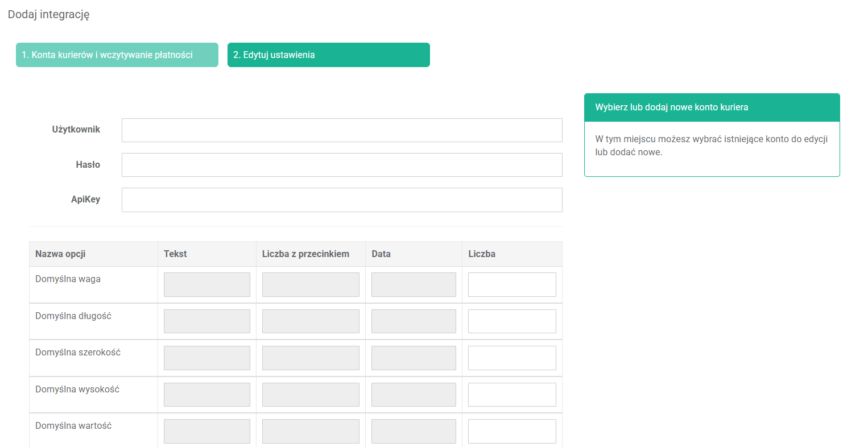Viewport: 868px width, 447px height.
Task: Open the Konta kurierów i wczytywanie płatności step
Action: click(x=117, y=55)
